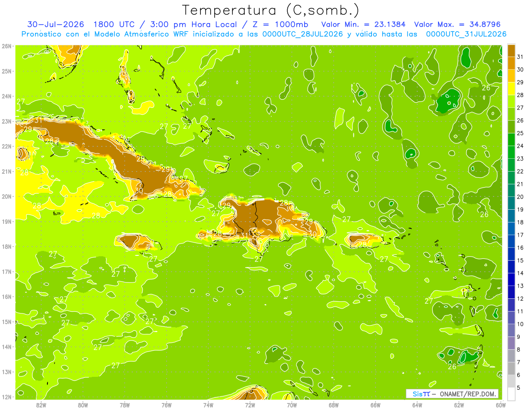This screenshot has height=411, width=532.
Task: Click the "12" label on the color bar legend
Action: [520, 298]
